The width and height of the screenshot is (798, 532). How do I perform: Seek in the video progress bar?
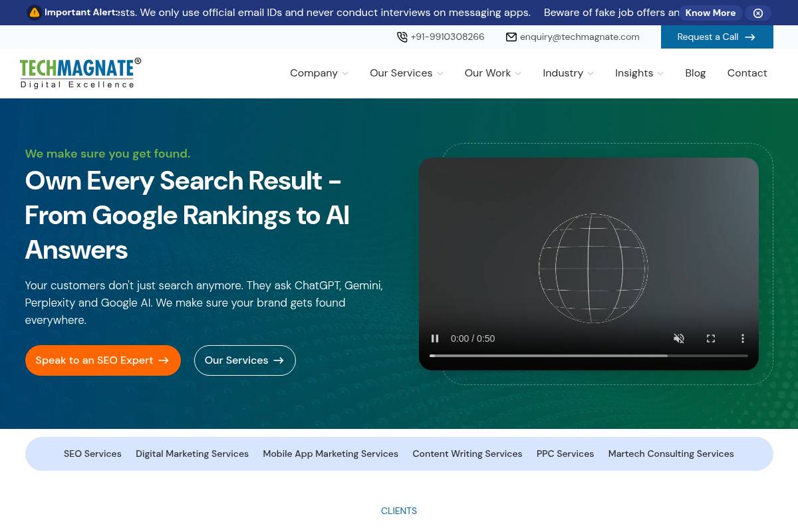click(589, 356)
